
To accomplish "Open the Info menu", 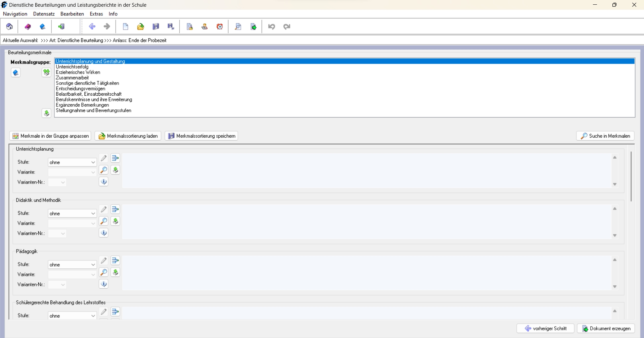I will (x=113, y=14).
